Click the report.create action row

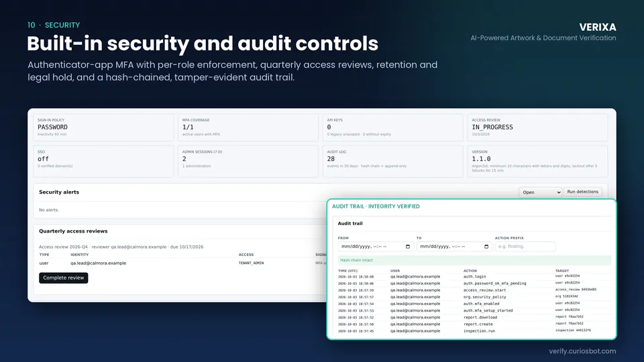[474, 324]
